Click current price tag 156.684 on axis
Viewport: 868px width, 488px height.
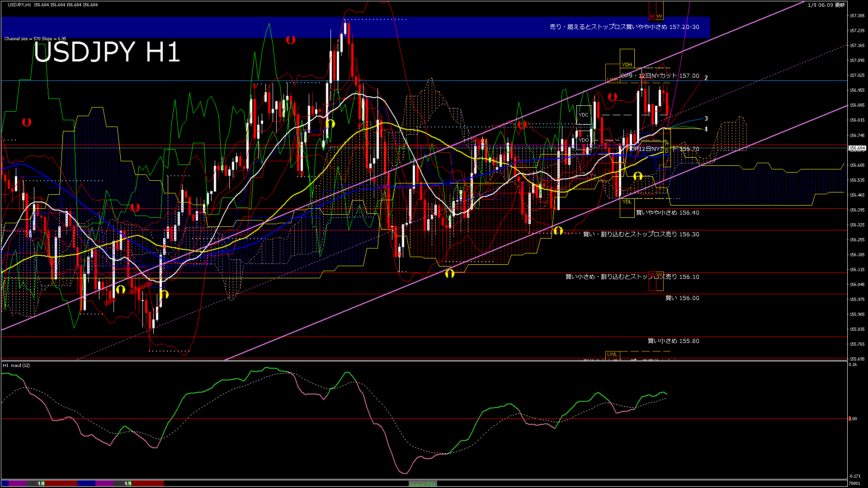click(x=857, y=148)
